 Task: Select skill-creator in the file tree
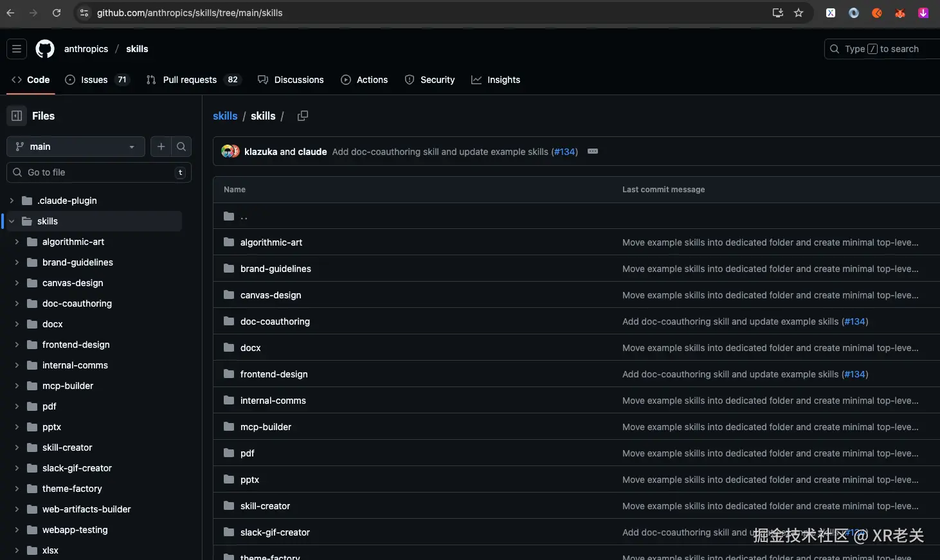tap(68, 447)
